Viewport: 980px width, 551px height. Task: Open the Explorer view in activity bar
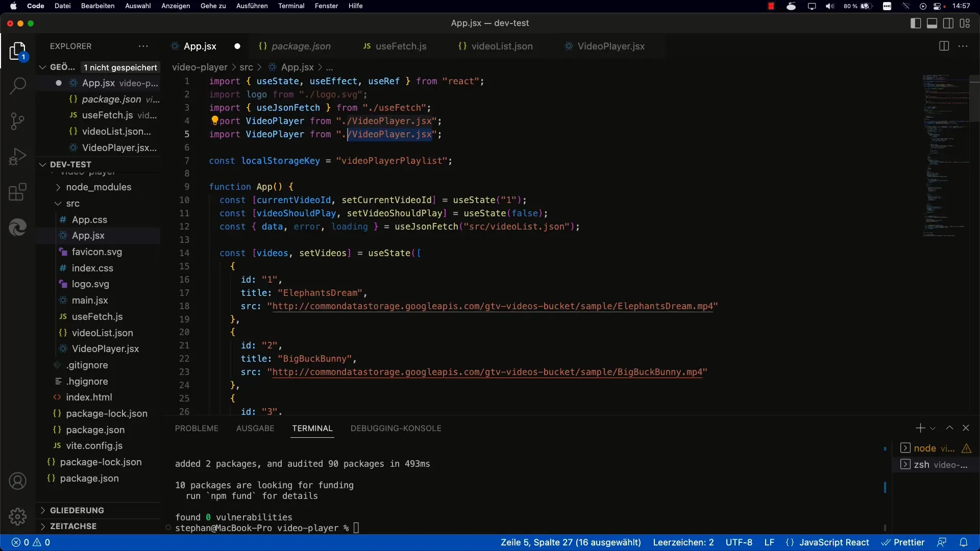coord(17,51)
